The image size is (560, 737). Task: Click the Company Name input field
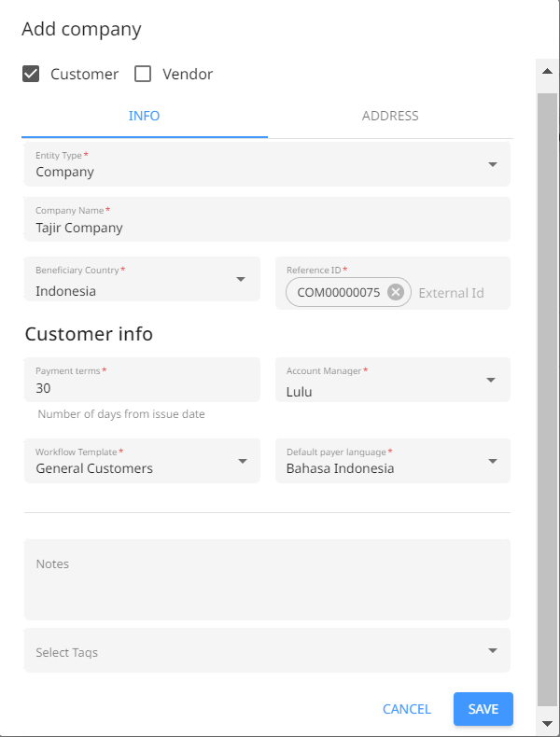(x=267, y=219)
